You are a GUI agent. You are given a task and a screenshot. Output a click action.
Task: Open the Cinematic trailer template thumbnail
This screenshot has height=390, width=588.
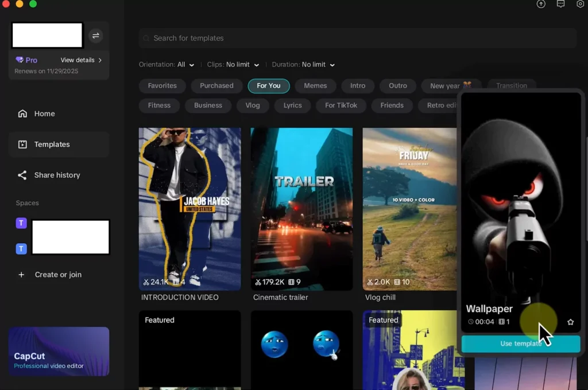tap(301, 209)
